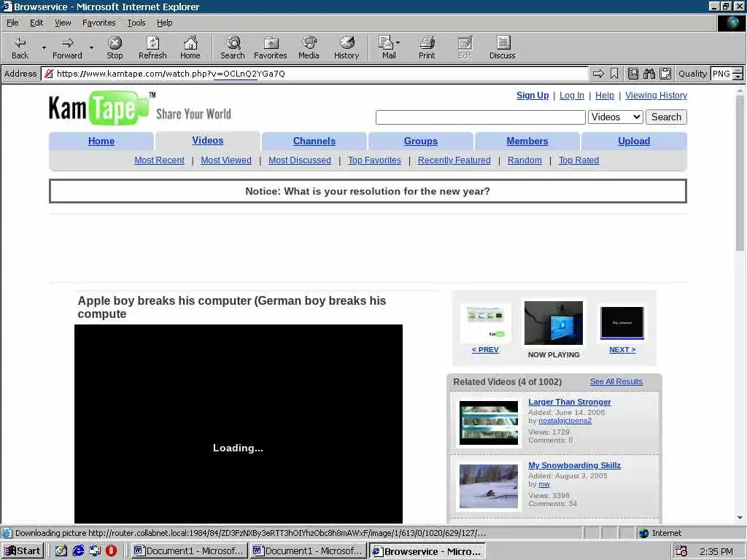
Task: Click the Windows Start button
Action: tap(23, 551)
